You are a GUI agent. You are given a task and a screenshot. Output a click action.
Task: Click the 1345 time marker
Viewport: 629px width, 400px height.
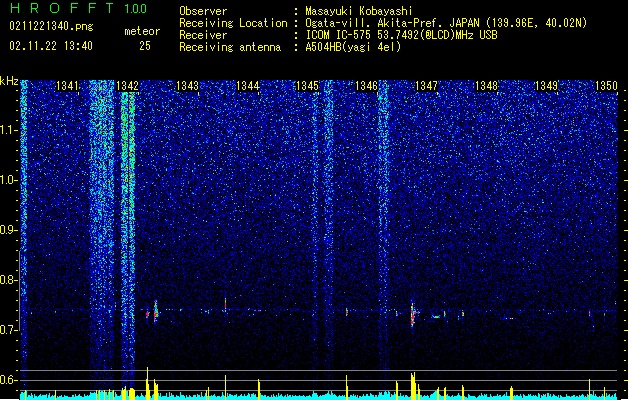tap(307, 86)
